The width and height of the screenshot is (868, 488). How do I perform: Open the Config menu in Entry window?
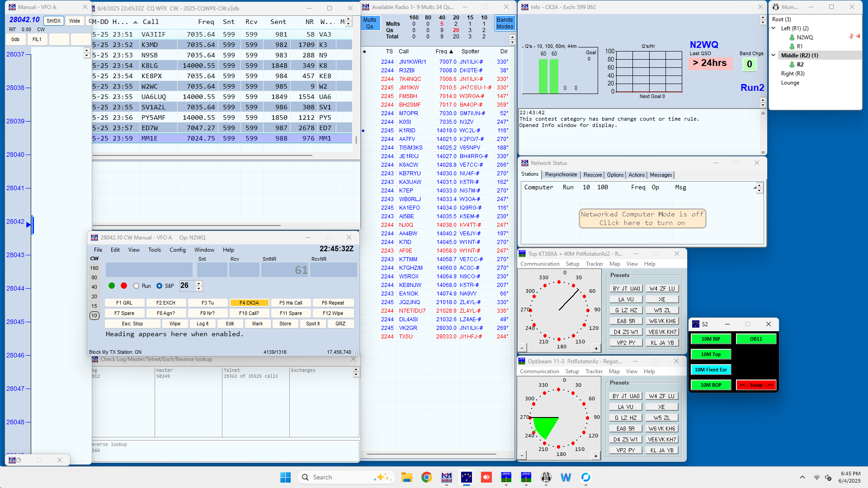click(178, 250)
